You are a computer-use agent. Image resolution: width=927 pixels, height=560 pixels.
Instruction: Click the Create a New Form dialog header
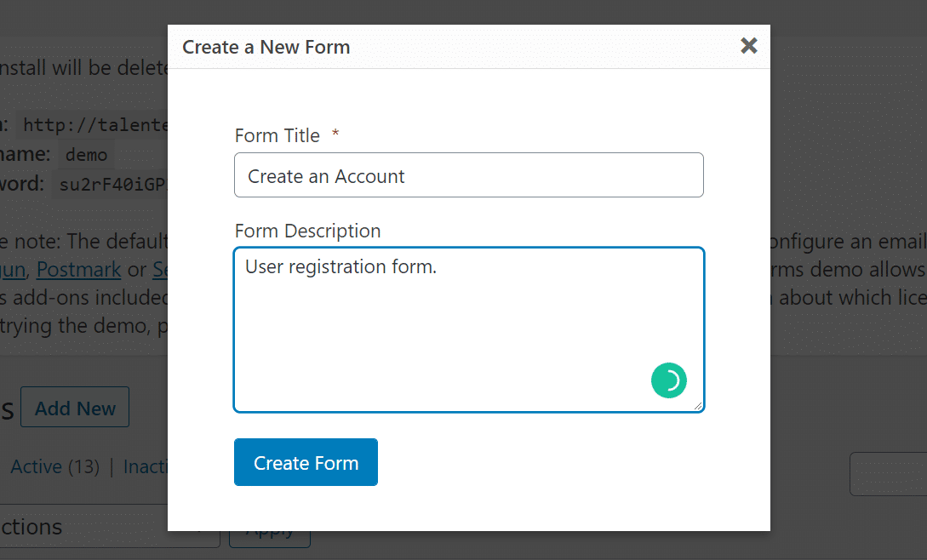(266, 47)
